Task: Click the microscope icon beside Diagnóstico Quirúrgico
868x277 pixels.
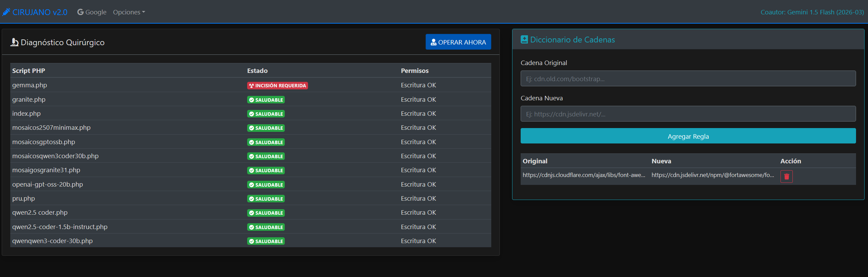Action: pos(14,42)
